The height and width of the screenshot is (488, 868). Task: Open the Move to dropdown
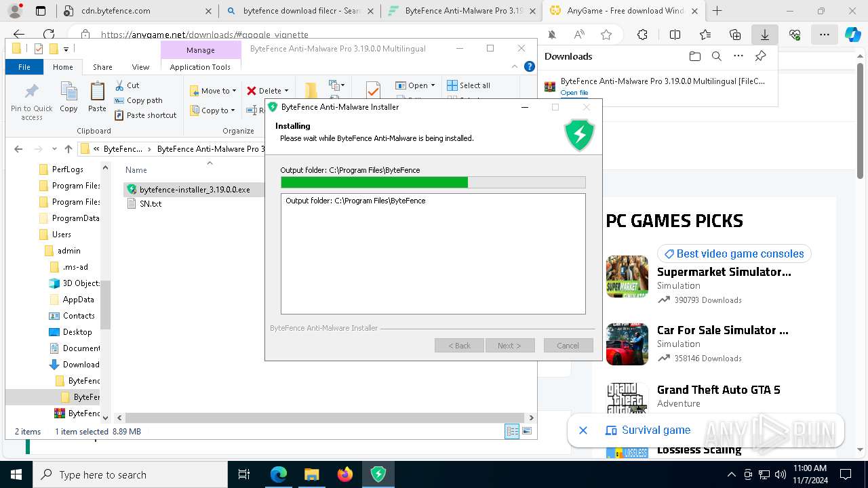[x=213, y=91]
